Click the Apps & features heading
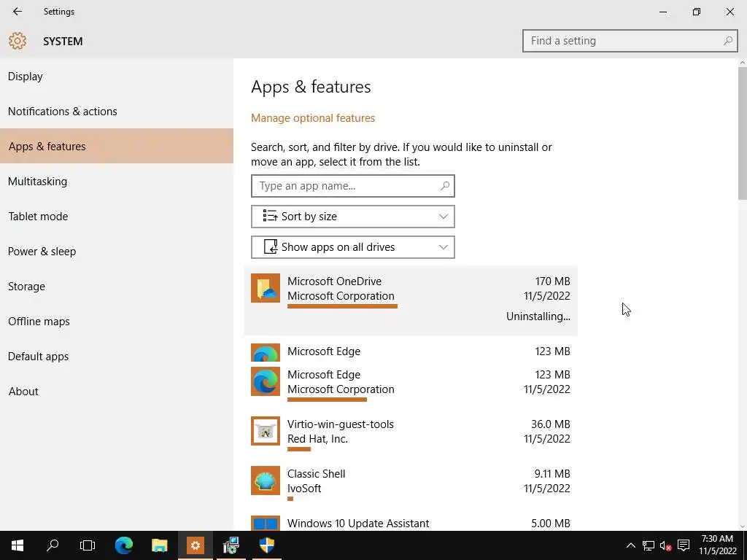This screenshot has height=560, width=747. coord(311,87)
